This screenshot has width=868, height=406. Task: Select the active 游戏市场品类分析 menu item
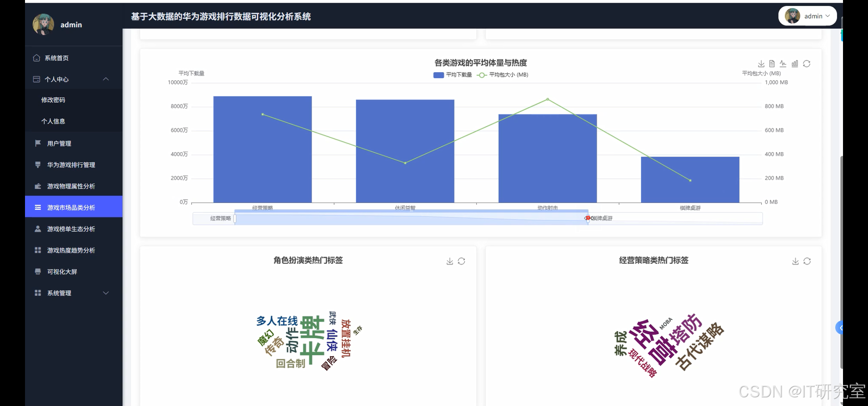coord(74,207)
